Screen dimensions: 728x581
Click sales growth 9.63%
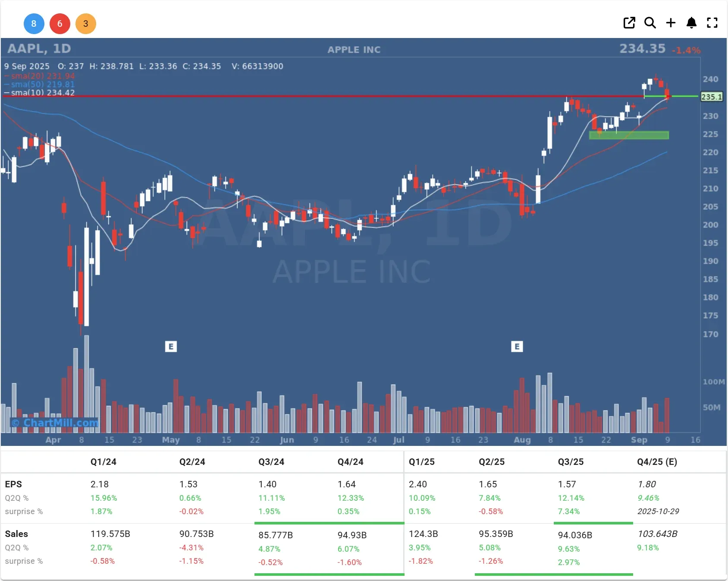coord(569,549)
